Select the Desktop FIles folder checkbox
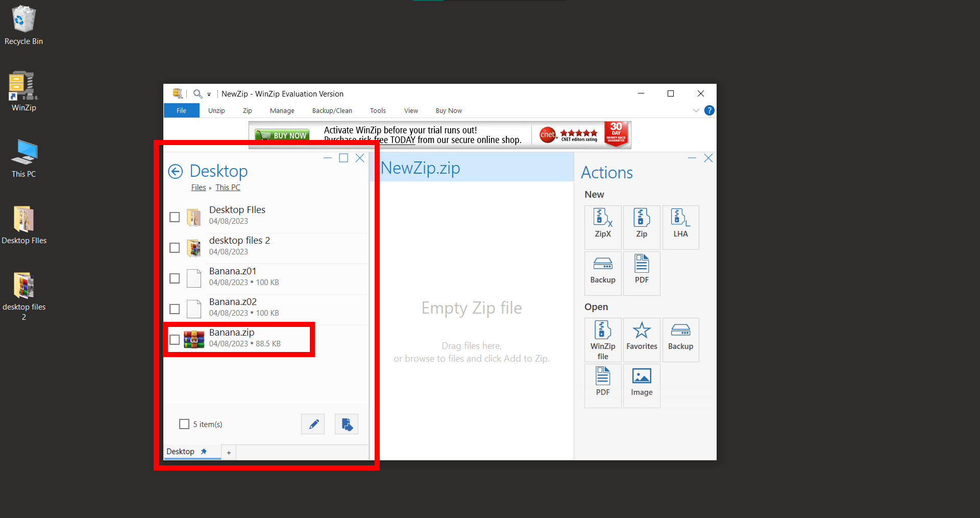The height and width of the screenshot is (518, 980). [175, 217]
